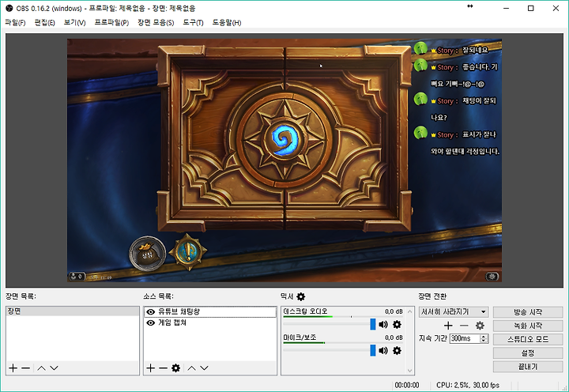This screenshot has width=569, height=392.
Task: Open the mixer settings gear next to 믹서
Action: pyautogui.click(x=301, y=296)
